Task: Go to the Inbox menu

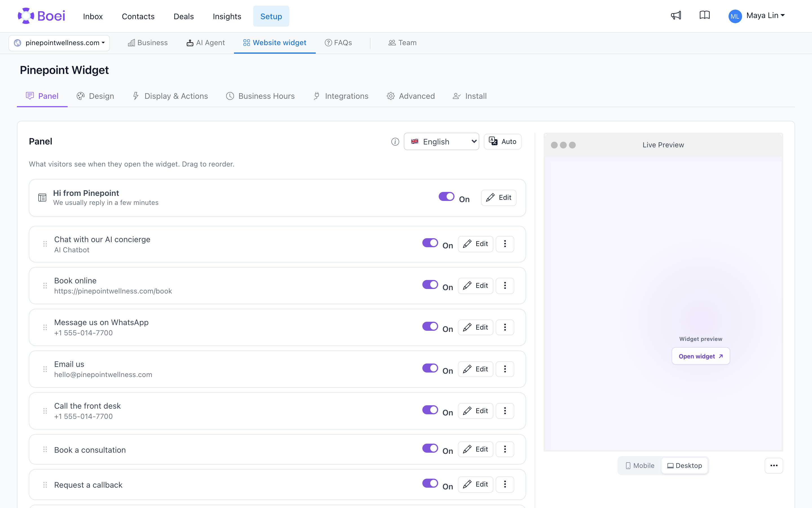Action: 93,16
